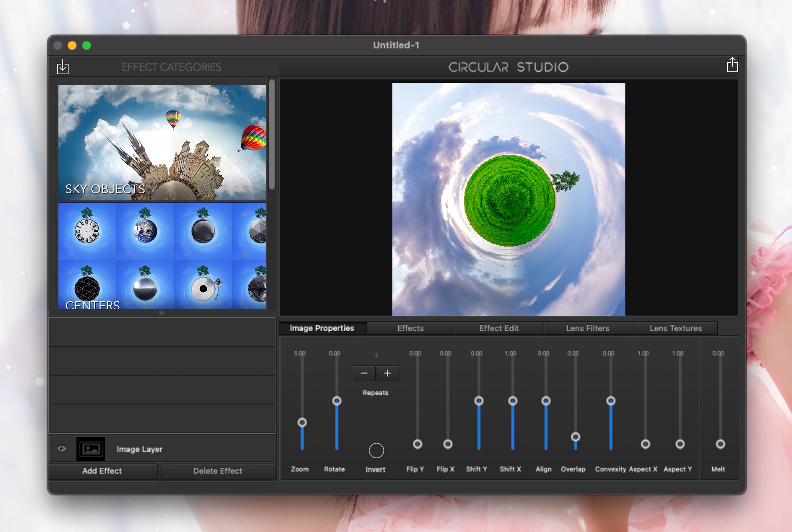Click the Aspect X slider handle
Screen dimensions: 792x532
tap(646, 444)
